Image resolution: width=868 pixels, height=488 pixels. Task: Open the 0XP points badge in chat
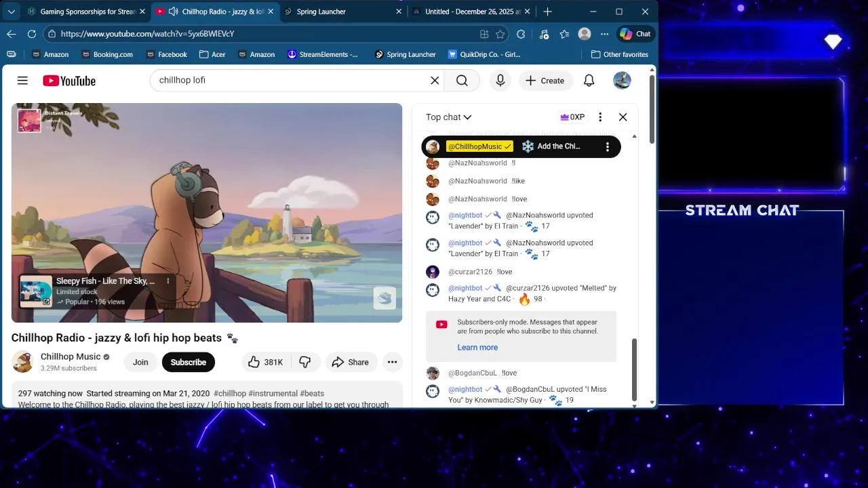pyautogui.click(x=572, y=117)
